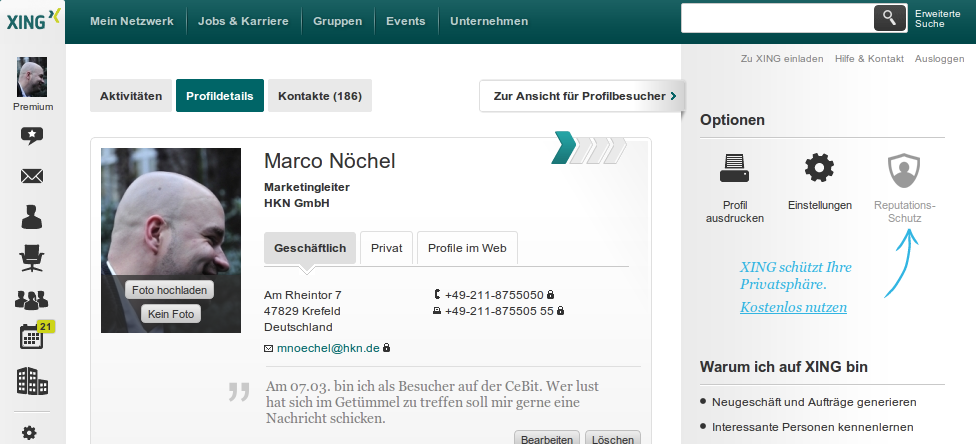Open the office chair jobs icon

(32, 258)
